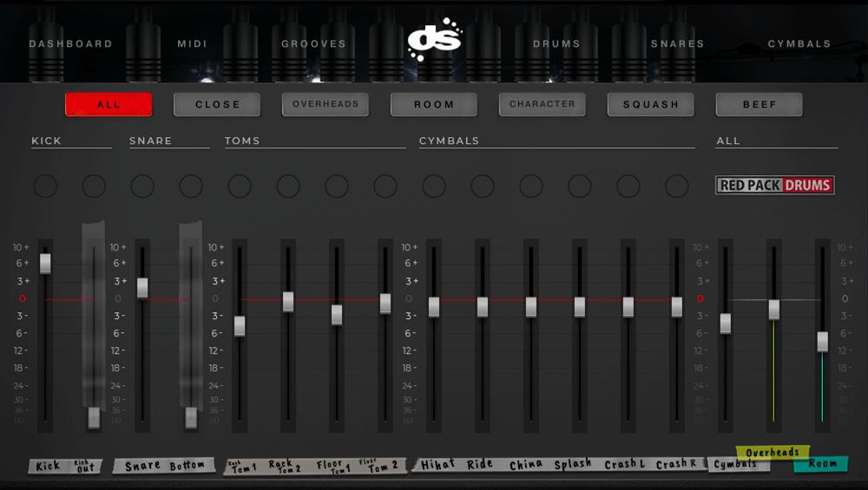Viewport: 868px width, 490px height.
Task: Click the Snare channel fader handle
Action: point(142,288)
